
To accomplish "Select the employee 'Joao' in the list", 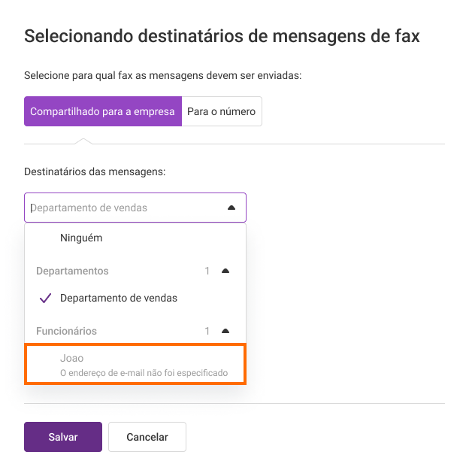I will click(135, 364).
